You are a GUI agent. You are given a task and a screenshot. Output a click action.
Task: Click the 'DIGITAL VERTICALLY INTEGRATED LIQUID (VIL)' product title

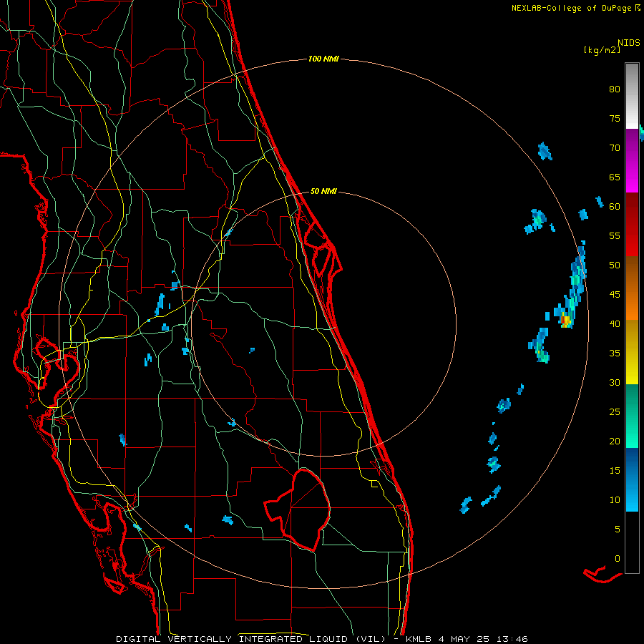pyautogui.click(x=251, y=639)
